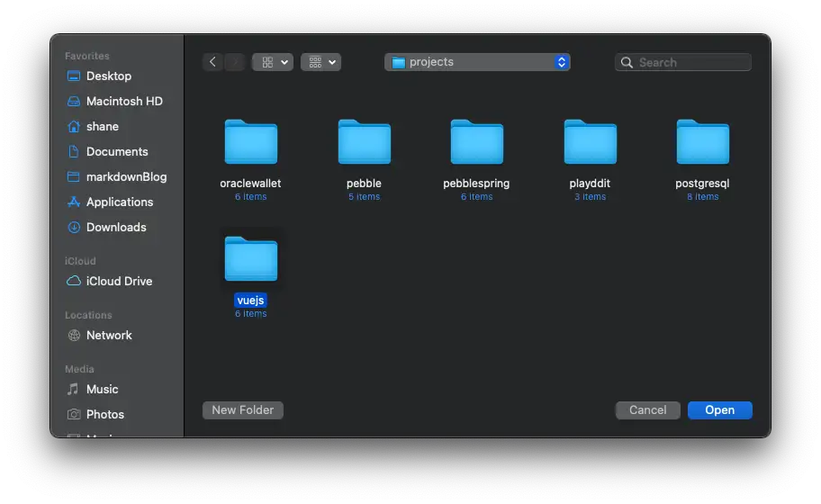The height and width of the screenshot is (504, 821).
Task: Click the "Photos" sidebar label
Action: click(105, 414)
